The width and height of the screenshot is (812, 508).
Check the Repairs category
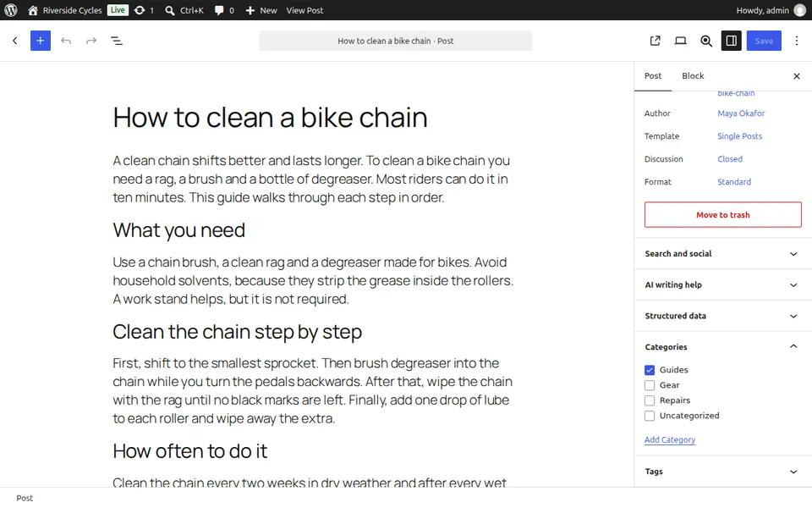click(650, 400)
